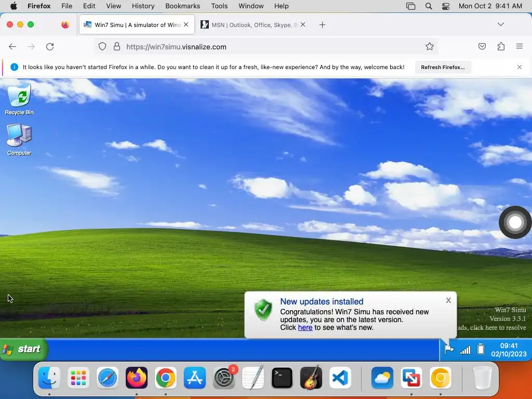Open the Firefox menu in the menu bar
Screen dimensions: 532x399
tap(39, 6)
